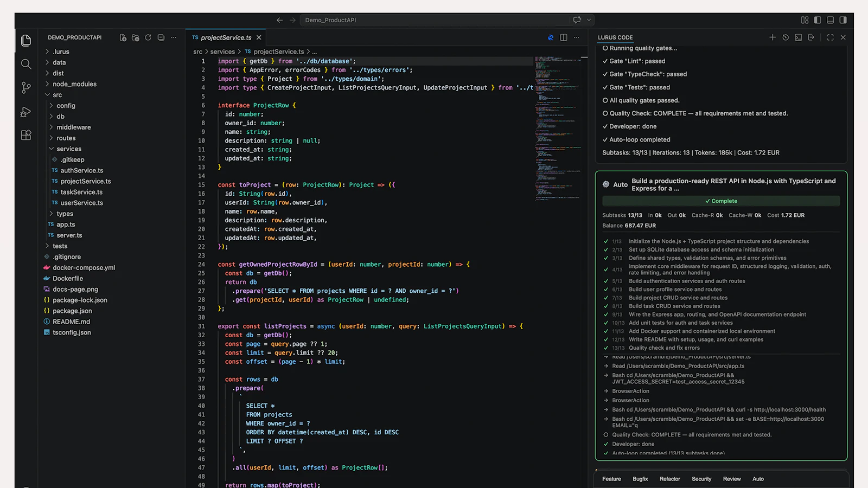Open package.json in the explorer
The image size is (868, 488).
coord(72,311)
